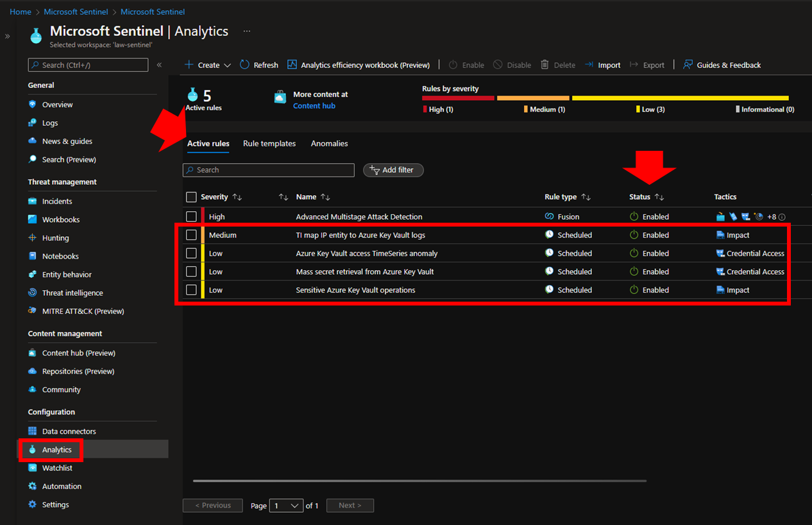Switch to Active rules tab
Image resolution: width=812 pixels, height=525 pixels.
coord(208,144)
